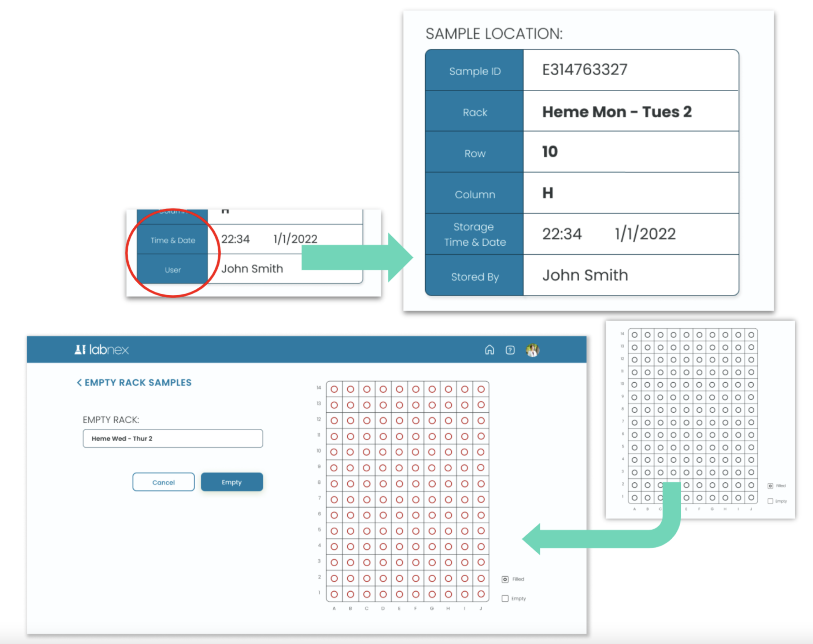Screen dimensions: 813x644
Task: Select red rack slot row 14 column A
Action: point(334,389)
